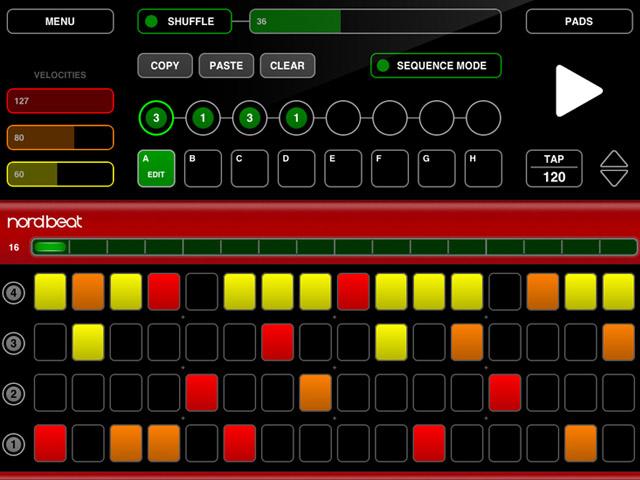Toggle first step pad on track 4
Screen dimensions: 640x480
50,292
